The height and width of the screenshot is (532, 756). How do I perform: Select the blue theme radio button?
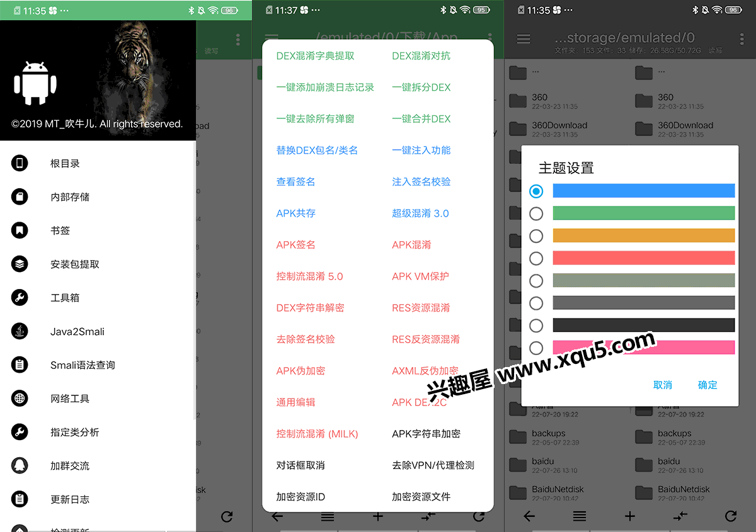[536, 191]
